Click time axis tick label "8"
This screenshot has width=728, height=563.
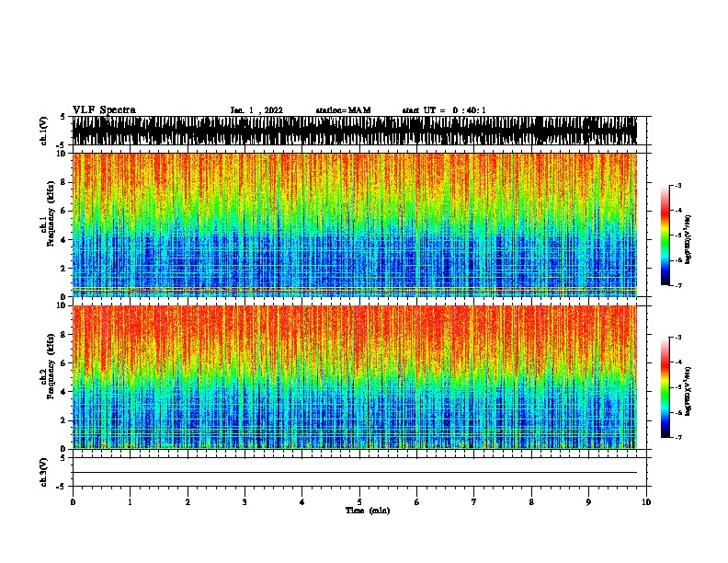coord(531,502)
